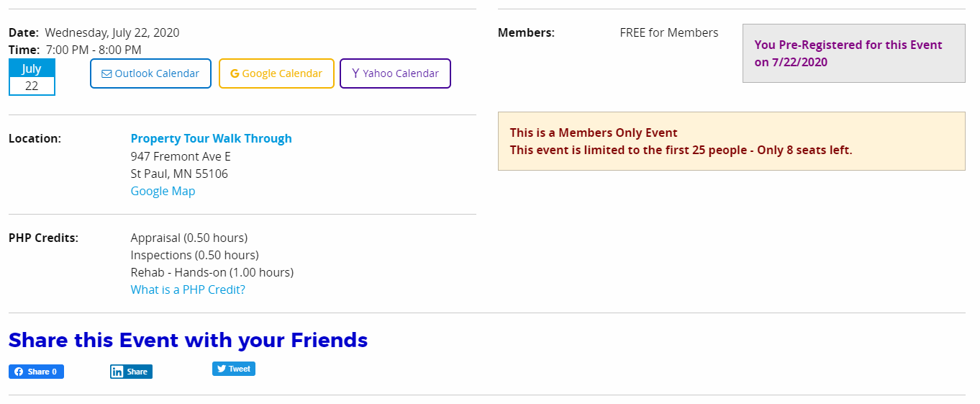Click the 'Members Only Event' notice banner
The width and height of the screenshot is (980, 404).
click(x=731, y=141)
